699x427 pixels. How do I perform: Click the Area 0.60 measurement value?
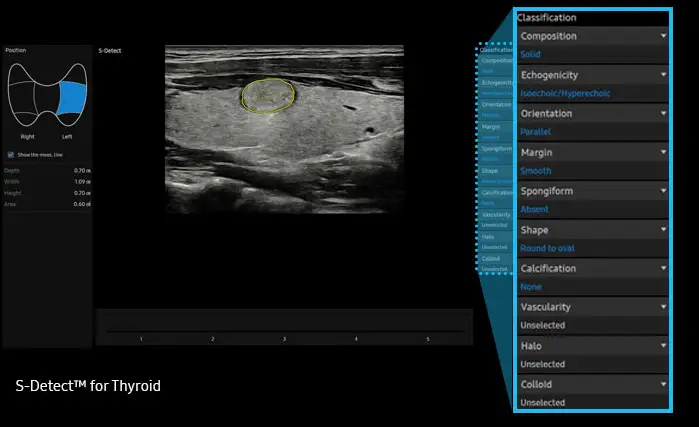click(82, 204)
